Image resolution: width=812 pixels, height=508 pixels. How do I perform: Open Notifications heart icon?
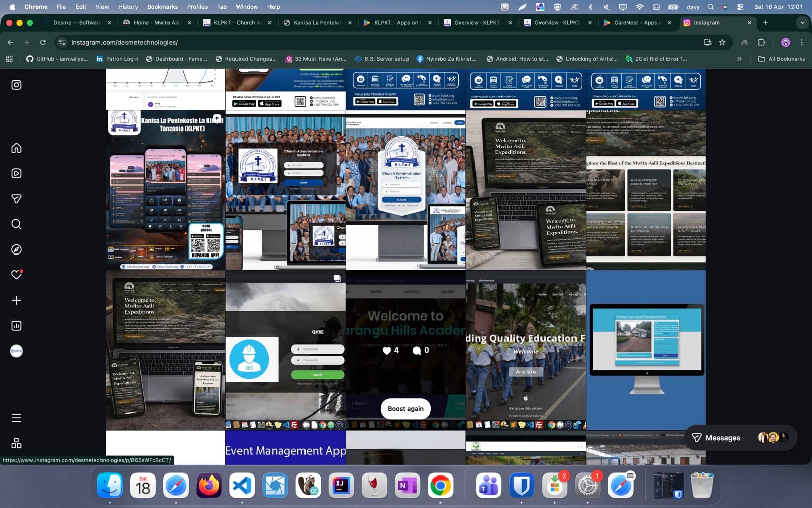pyautogui.click(x=16, y=275)
